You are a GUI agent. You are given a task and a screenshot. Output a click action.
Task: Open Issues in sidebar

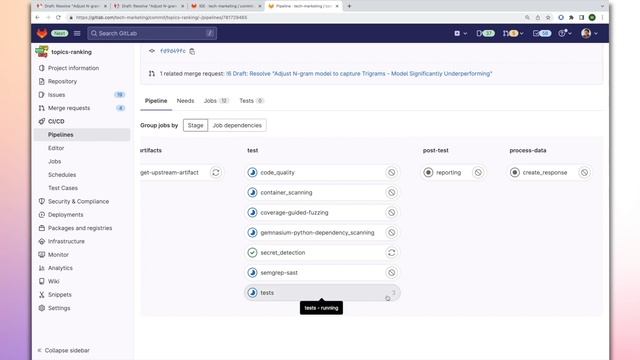(56, 95)
